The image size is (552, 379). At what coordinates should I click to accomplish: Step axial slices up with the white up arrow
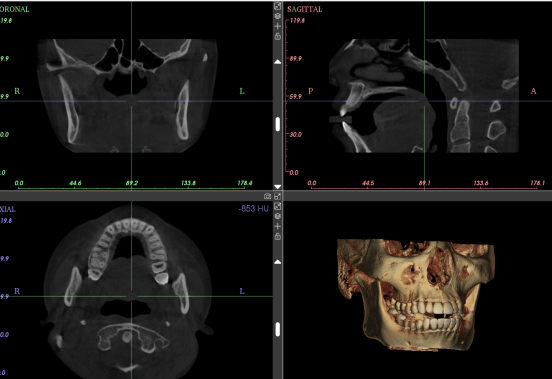coord(278,262)
